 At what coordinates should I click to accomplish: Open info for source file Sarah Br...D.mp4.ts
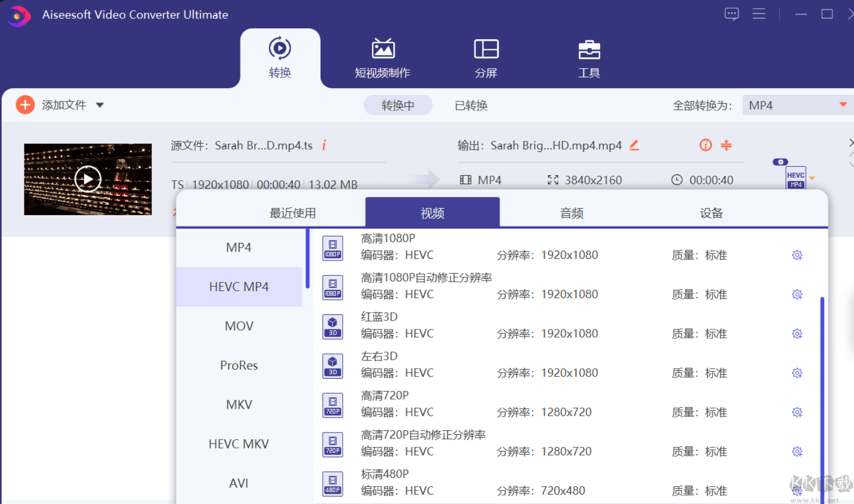click(324, 145)
